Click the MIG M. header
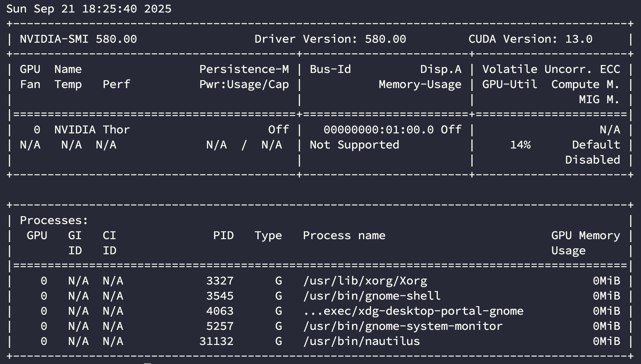 tap(600, 100)
